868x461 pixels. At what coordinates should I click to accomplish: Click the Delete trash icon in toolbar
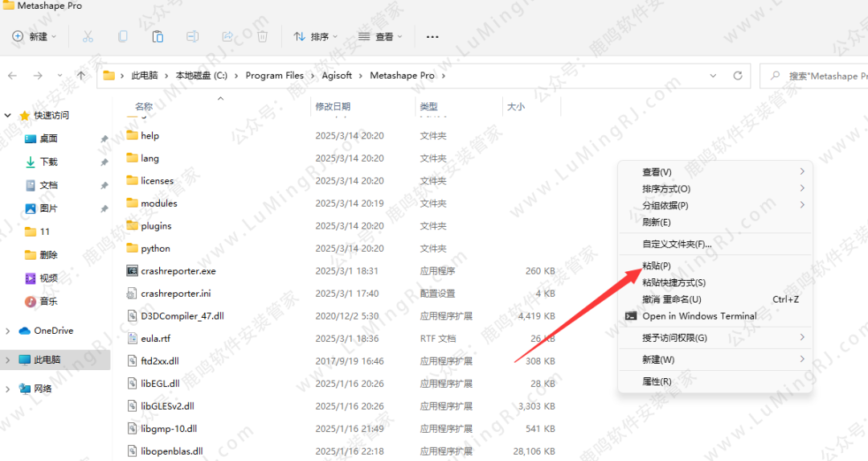(263, 36)
